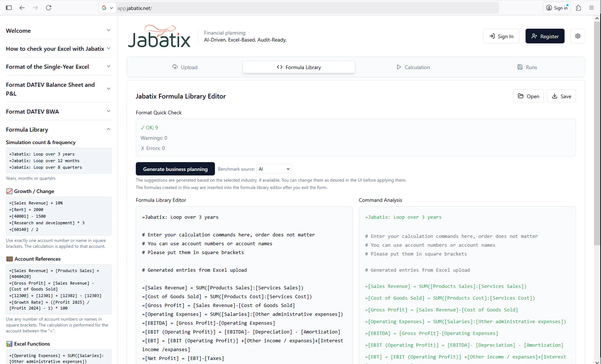Expand How to check your Excel section
The width and height of the screenshot is (601, 364).
tap(59, 49)
